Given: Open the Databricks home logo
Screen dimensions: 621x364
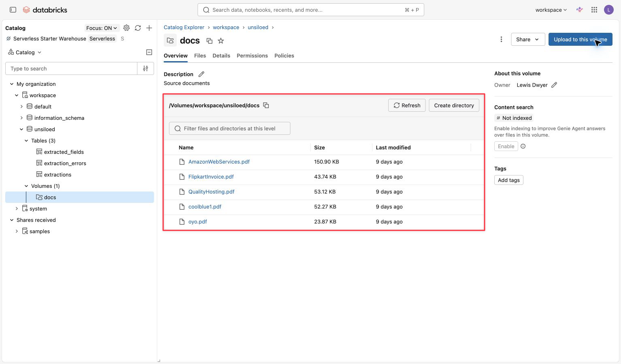Looking at the screenshot, I should coord(45,10).
